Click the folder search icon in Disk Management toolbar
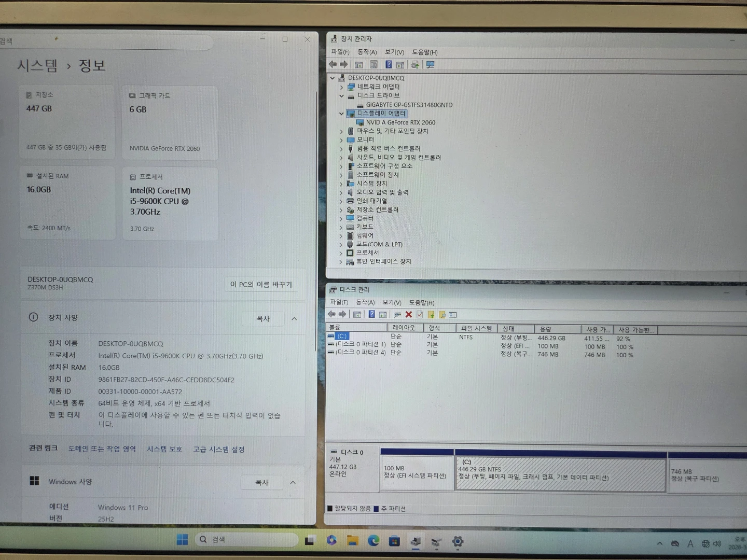The height and width of the screenshot is (560, 747). (x=442, y=315)
